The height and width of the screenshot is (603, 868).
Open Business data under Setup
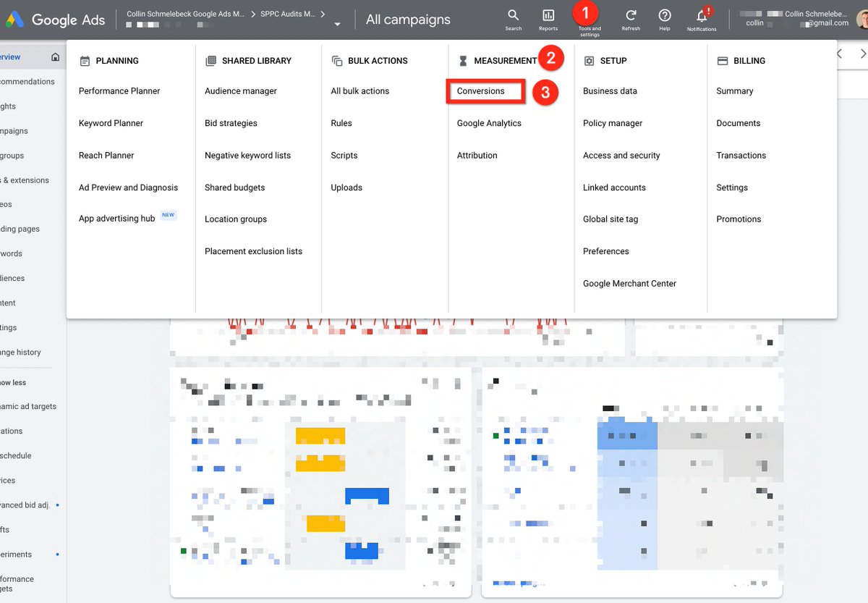click(610, 91)
